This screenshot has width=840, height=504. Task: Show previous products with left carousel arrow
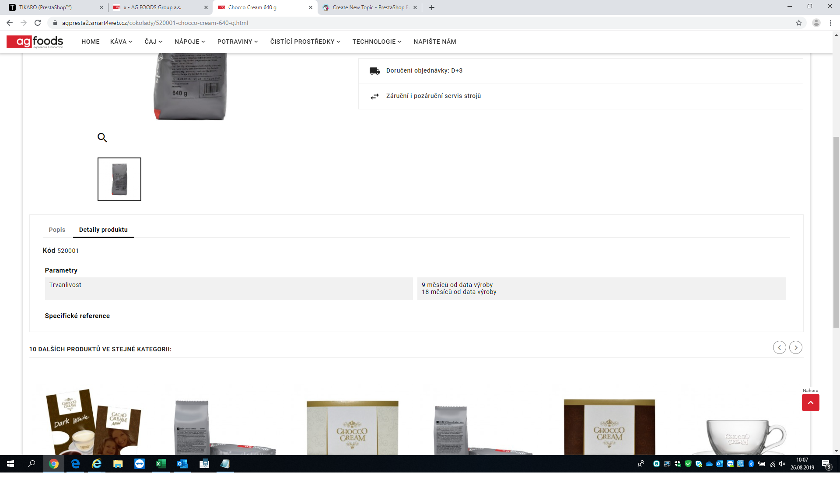(x=779, y=347)
